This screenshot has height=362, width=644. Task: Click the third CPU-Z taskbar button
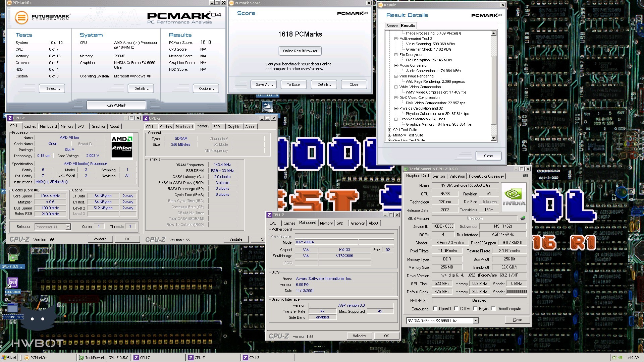click(268, 358)
